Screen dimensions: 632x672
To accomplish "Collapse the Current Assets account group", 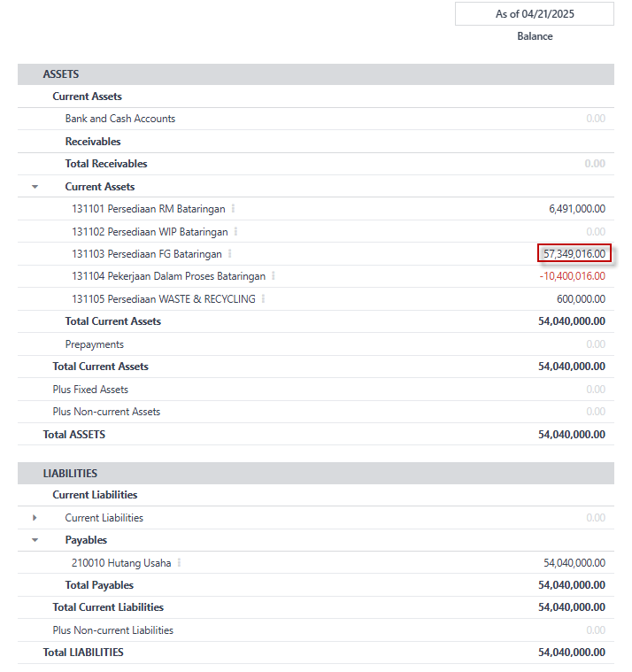I will 35,187.
